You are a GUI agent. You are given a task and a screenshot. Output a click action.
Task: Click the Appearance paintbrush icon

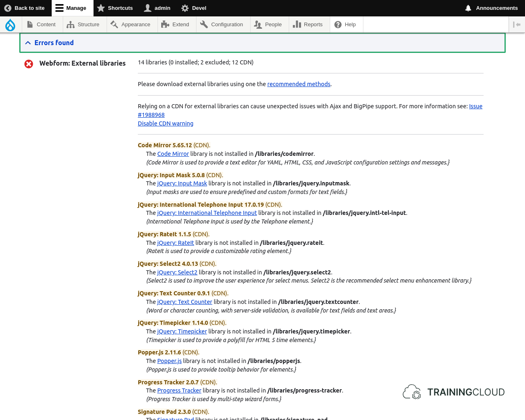click(x=114, y=25)
